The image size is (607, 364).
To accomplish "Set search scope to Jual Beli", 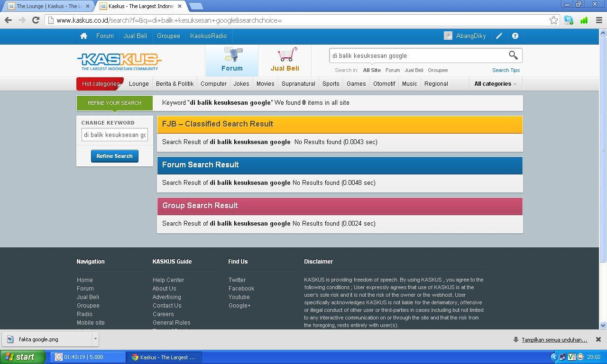I will 414,70.
